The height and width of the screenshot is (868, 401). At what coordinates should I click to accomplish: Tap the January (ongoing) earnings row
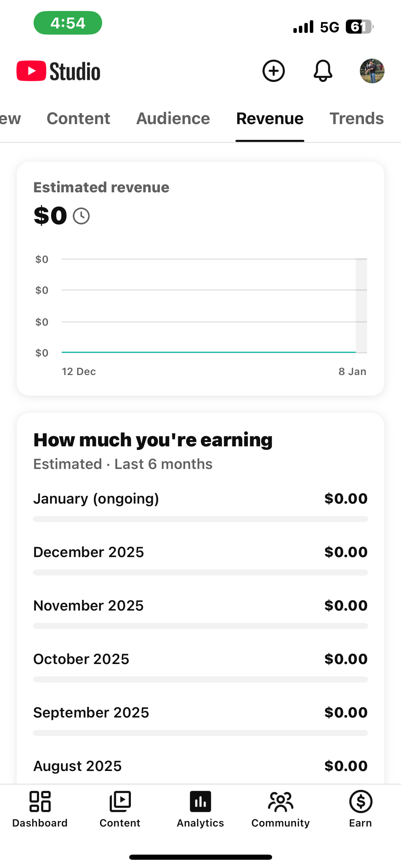(200, 499)
